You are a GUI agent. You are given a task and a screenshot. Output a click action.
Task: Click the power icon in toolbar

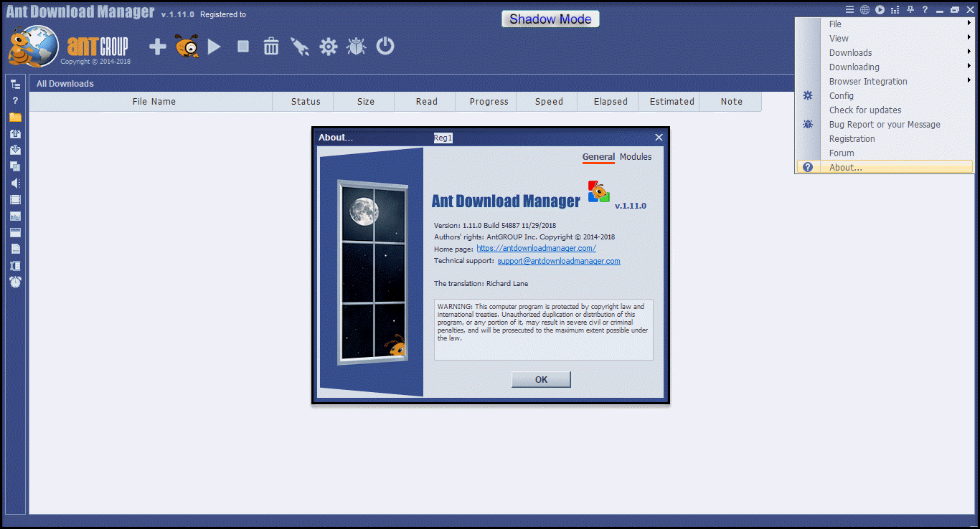[x=385, y=47]
